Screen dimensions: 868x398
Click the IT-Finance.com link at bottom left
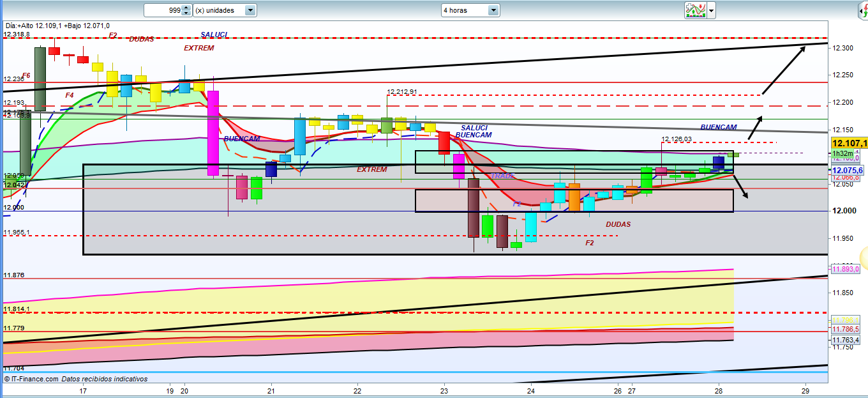pos(36,379)
